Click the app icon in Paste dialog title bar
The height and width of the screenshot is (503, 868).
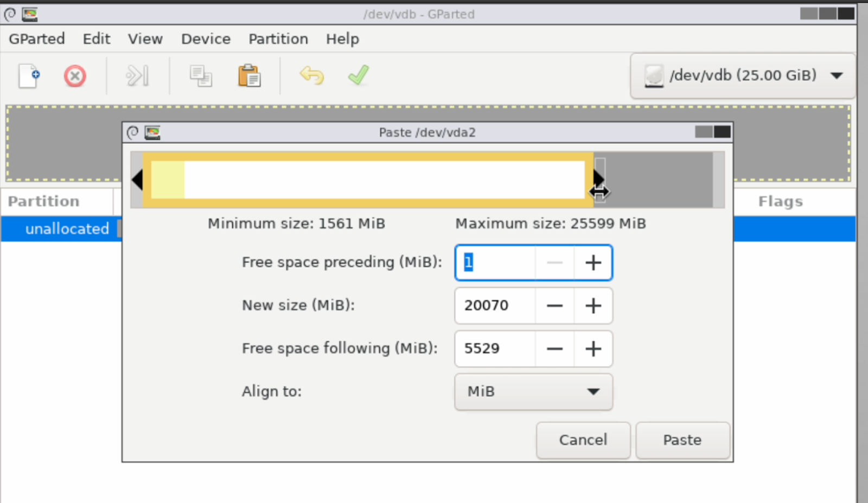(x=152, y=132)
